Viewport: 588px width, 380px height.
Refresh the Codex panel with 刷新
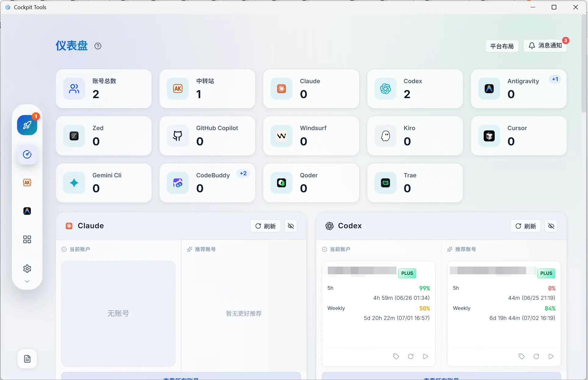pos(525,226)
